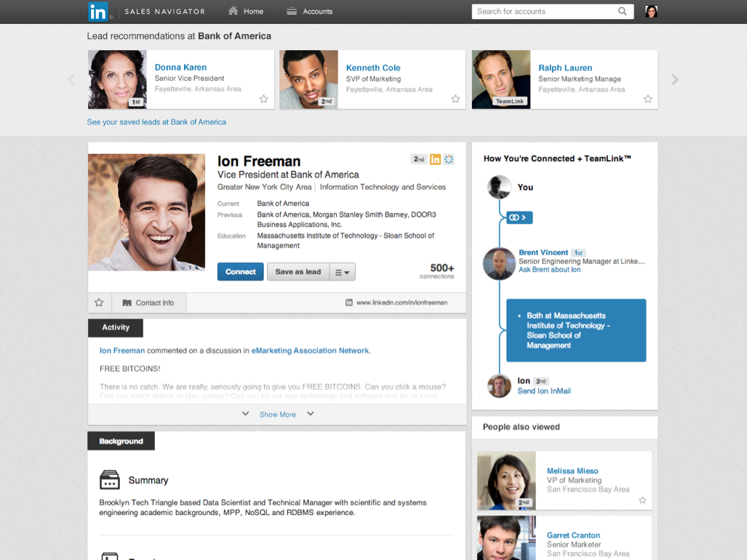
Task: Click your avatar in the connection path
Action: tap(499, 187)
